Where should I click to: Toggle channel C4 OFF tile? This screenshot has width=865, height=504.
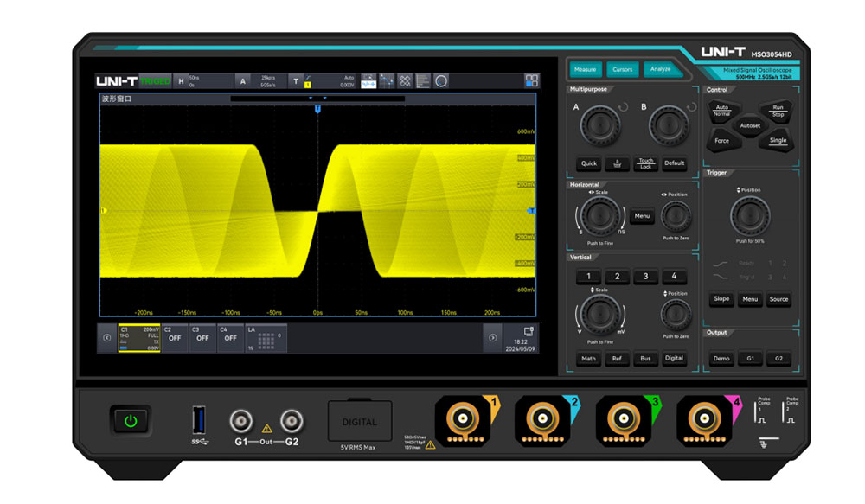coord(231,338)
